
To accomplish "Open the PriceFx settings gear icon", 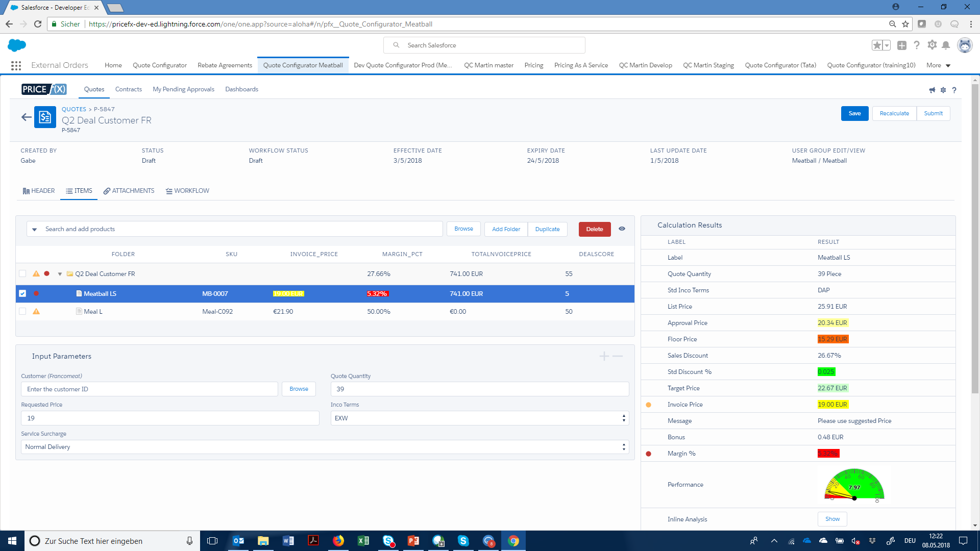I will pos(943,90).
